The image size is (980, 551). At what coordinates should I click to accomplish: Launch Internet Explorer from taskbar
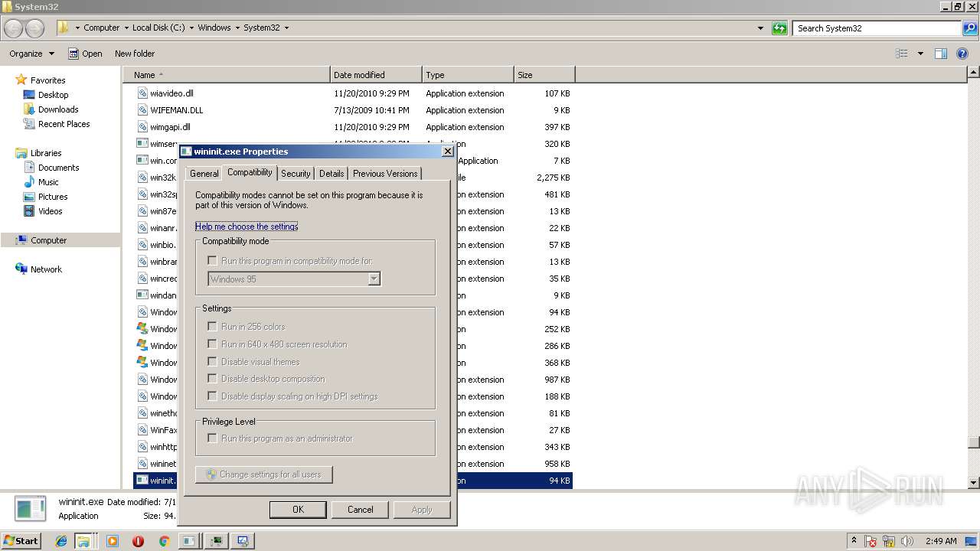click(x=61, y=541)
